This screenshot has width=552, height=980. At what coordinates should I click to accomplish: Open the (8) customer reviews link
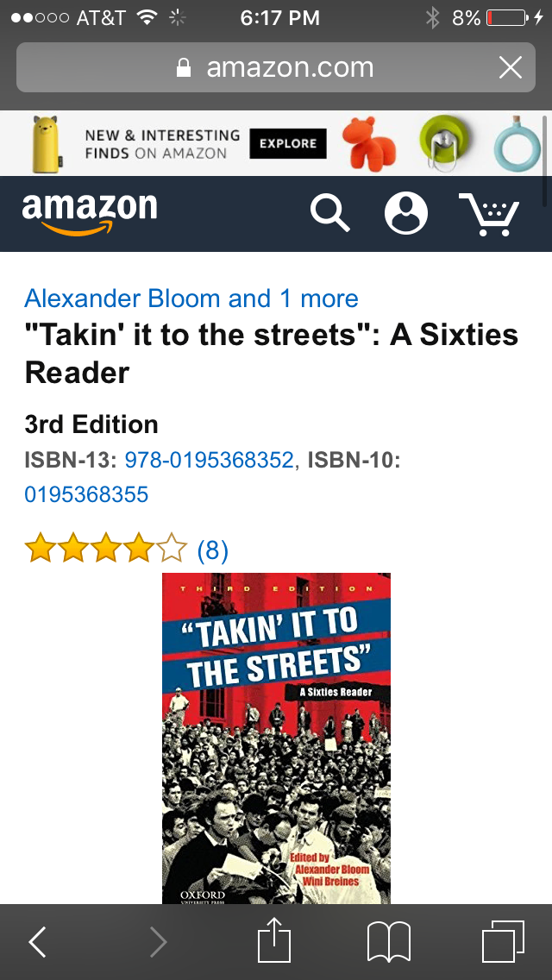coord(212,550)
